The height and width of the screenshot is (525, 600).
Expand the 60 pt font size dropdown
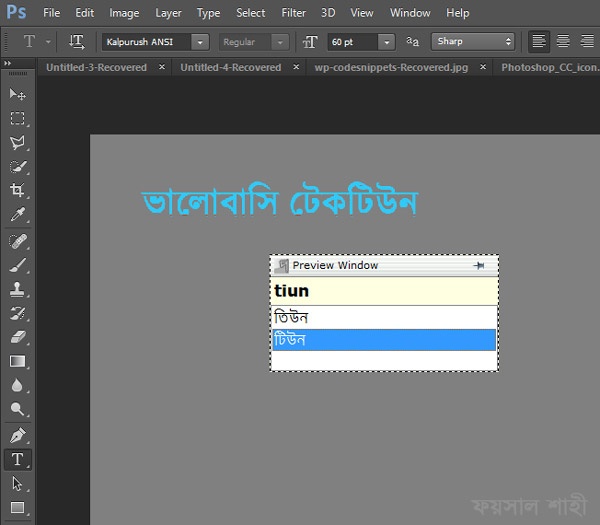(386, 42)
